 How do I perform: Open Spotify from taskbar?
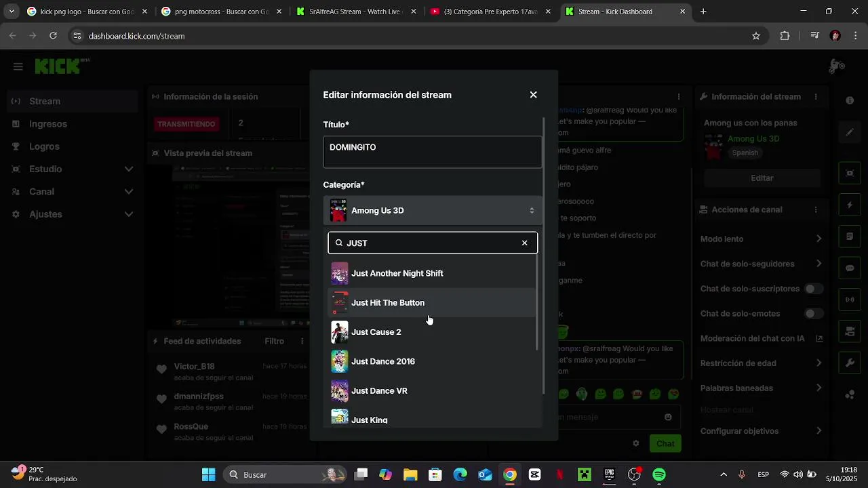click(659, 474)
